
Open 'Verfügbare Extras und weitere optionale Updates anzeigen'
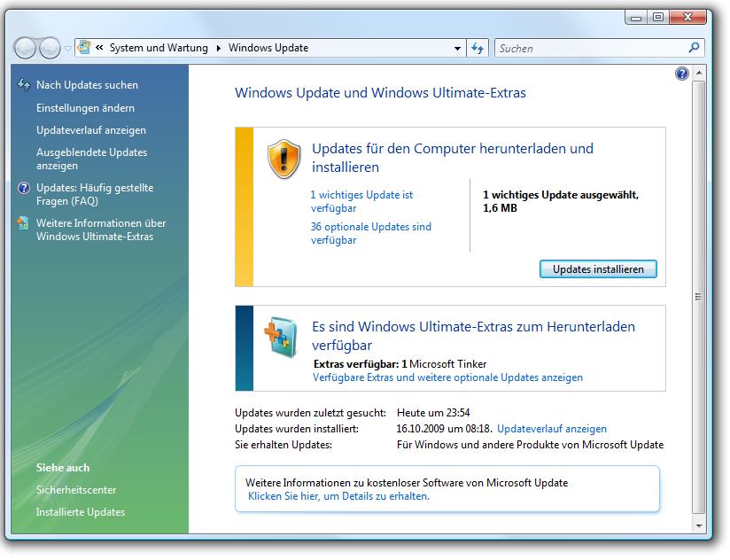447,377
